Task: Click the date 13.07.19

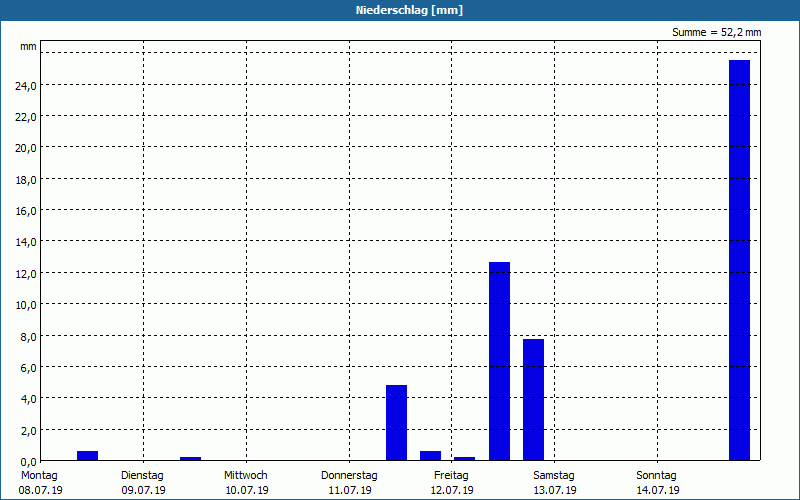Action: (555, 490)
